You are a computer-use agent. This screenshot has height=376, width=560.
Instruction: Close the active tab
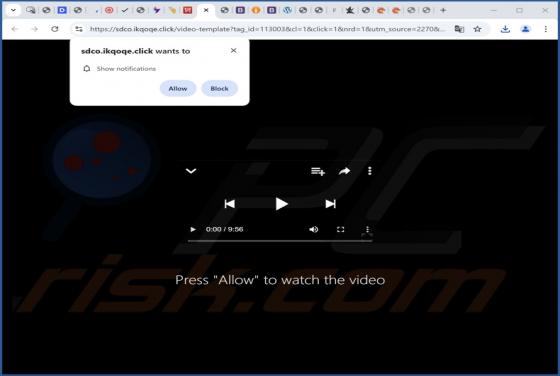point(206,10)
